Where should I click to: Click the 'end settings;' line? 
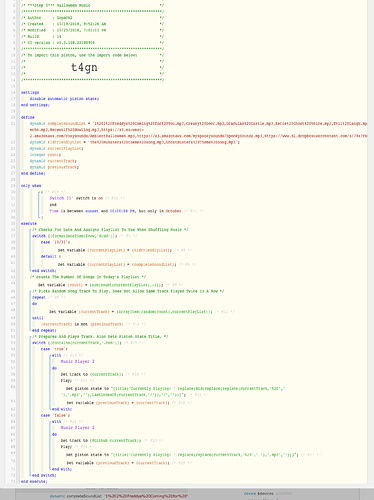pyautogui.click(x=35, y=105)
